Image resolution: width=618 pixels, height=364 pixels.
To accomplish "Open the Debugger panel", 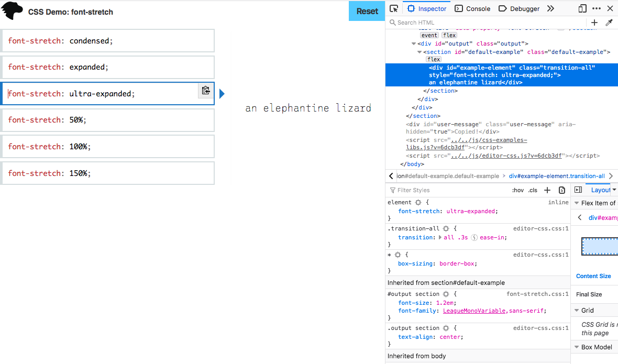I will coord(518,8).
